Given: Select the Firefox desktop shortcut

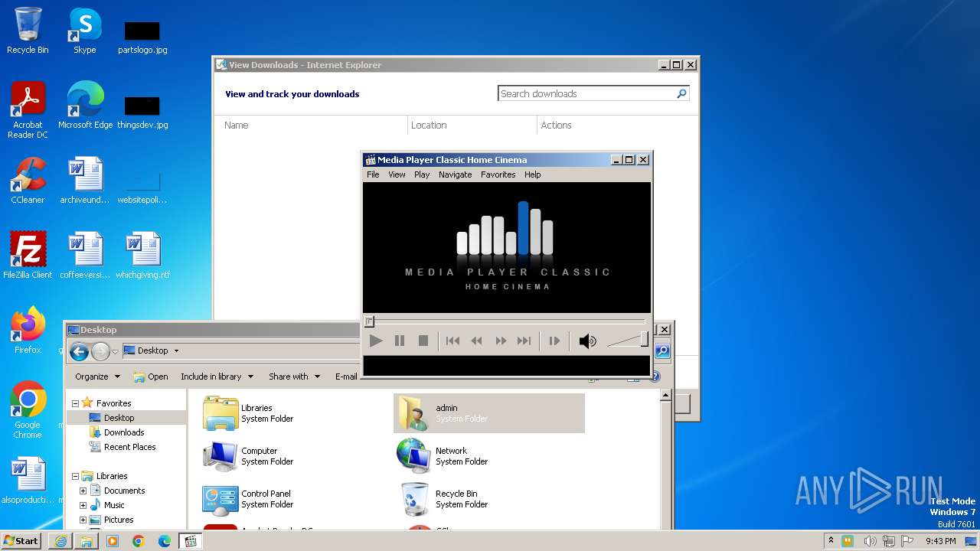Looking at the screenshot, I should [28, 331].
